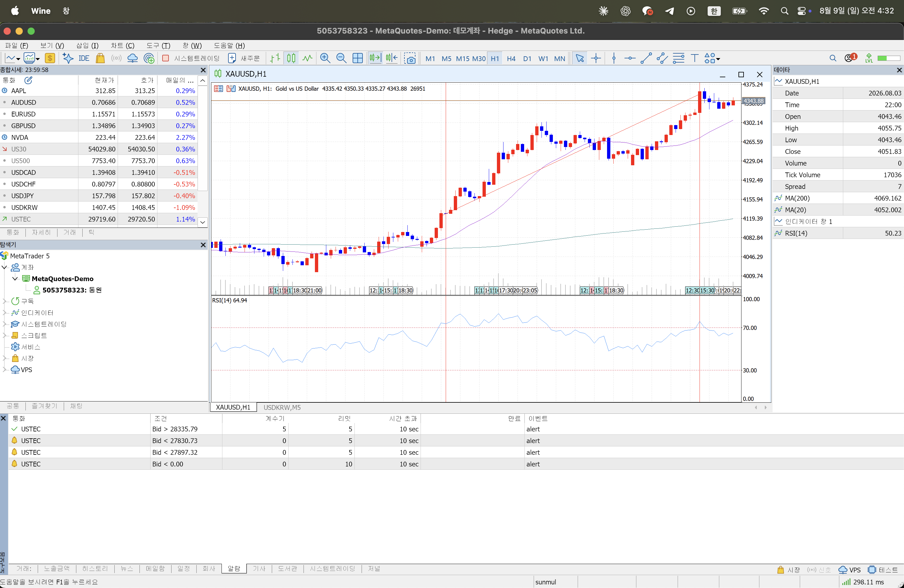This screenshot has height=588, width=904.
Task: Click the 테스트 status bar button
Action: click(883, 570)
